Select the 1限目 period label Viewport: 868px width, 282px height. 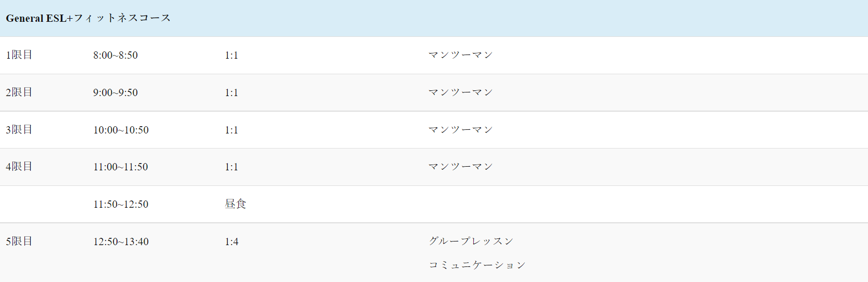point(19,55)
